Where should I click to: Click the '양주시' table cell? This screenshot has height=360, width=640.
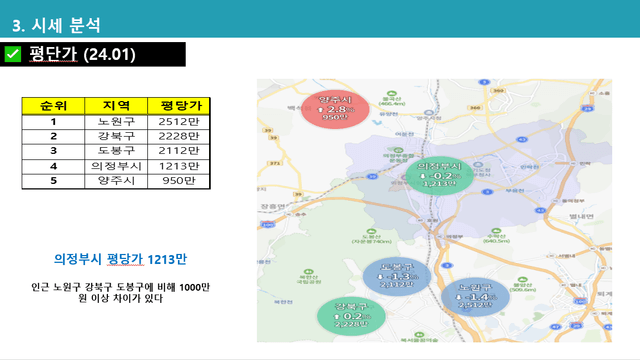point(116,181)
